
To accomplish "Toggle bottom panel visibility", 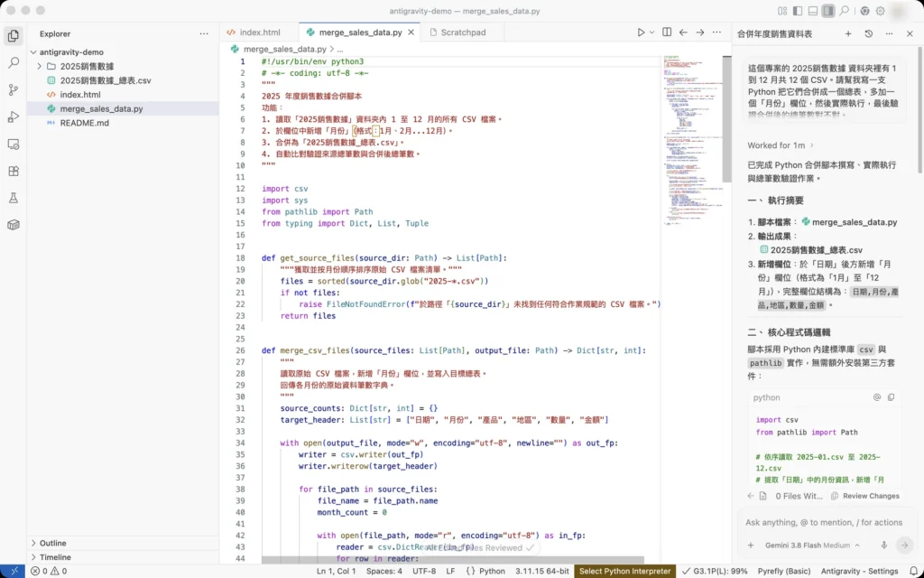I will (x=813, y=11).
